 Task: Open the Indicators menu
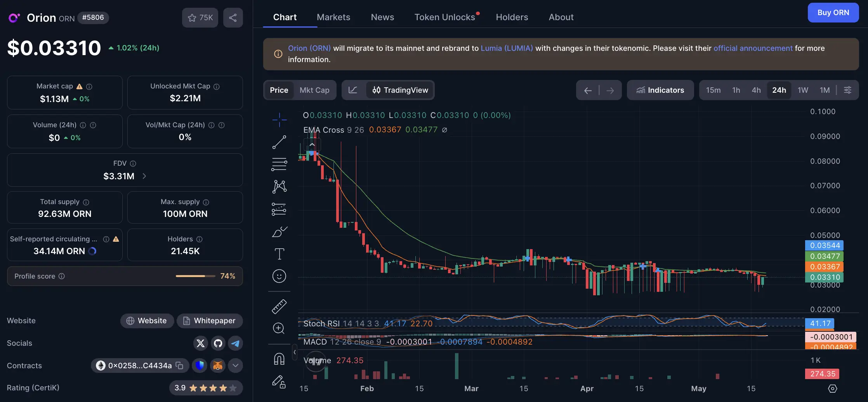pos(660,90)
